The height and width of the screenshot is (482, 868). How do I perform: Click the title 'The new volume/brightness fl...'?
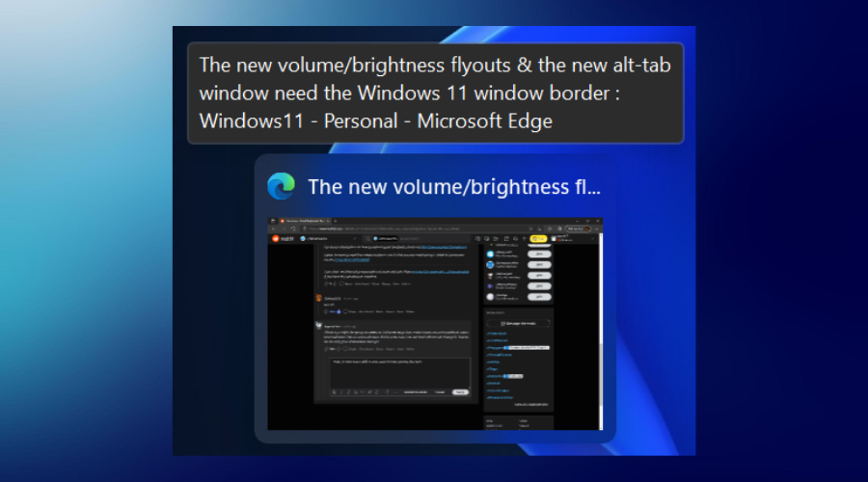(x=454, y=187)
